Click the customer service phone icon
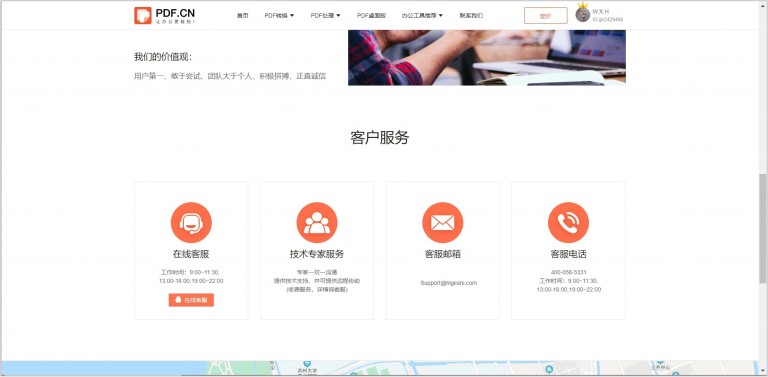Viewport: 768px width, 377px height. [568, 223]
